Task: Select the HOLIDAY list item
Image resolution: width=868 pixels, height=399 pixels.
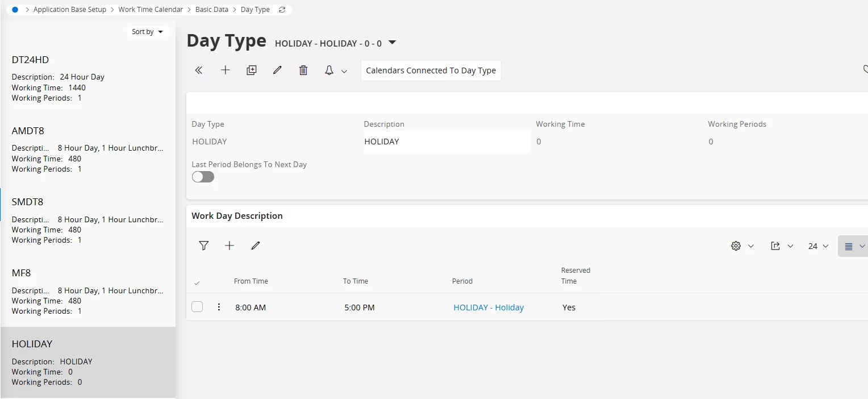Action: click(88, 362)
